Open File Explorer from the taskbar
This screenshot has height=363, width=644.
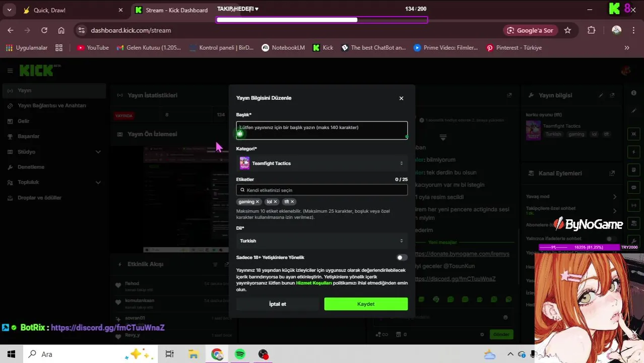click(x=194, y=354)
